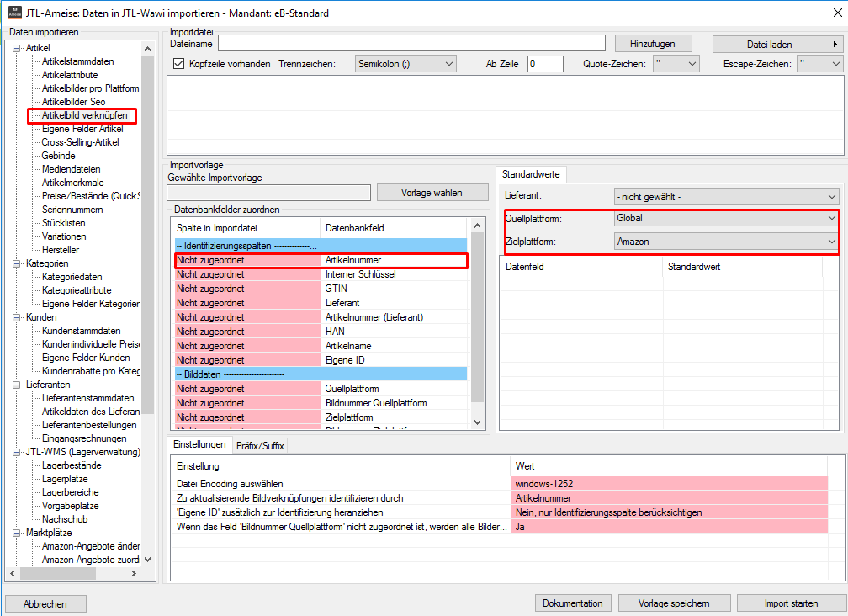Select Kategoriedaten tree item
The image size is (848, 616).
[72, 278]
